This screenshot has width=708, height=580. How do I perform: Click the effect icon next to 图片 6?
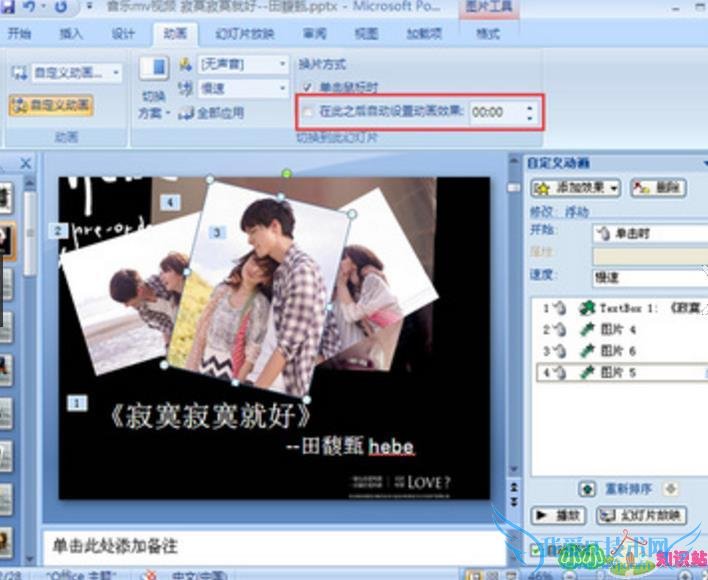587,351
